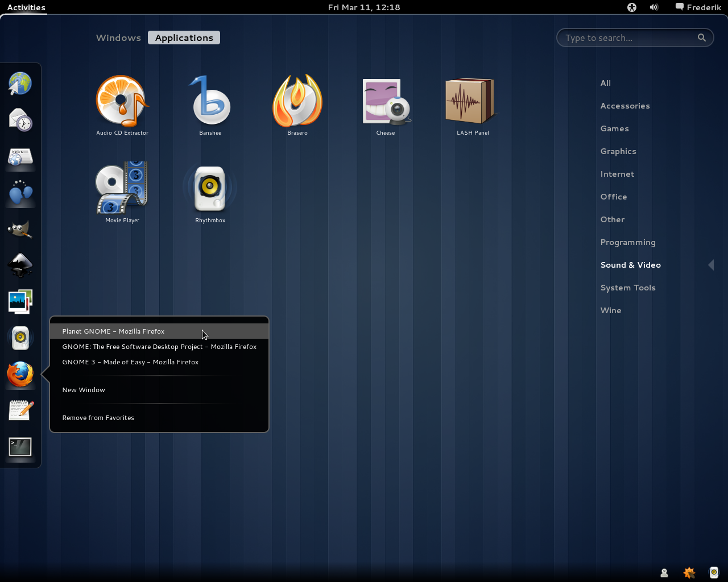Launch GIMP from the dash
728x582 pixels.
click(20, 229)
